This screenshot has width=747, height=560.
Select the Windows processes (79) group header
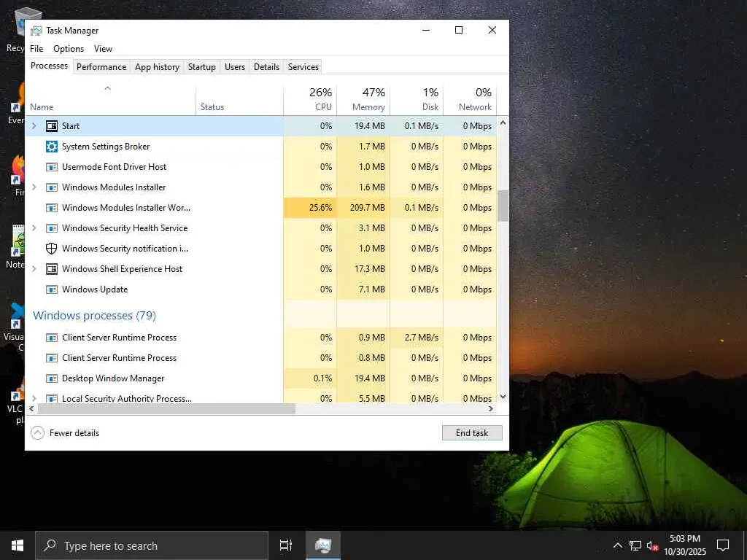coord(94,316)
